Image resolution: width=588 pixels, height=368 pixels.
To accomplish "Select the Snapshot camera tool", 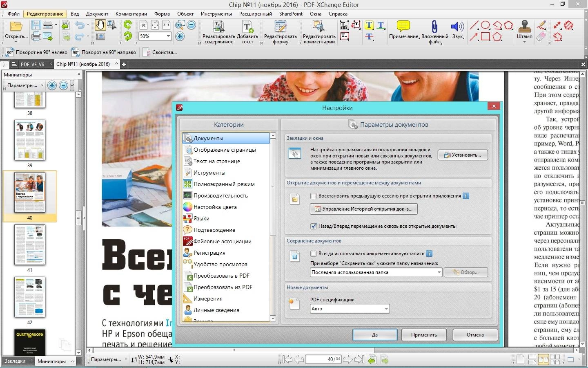I will click(x=100, y=36).
